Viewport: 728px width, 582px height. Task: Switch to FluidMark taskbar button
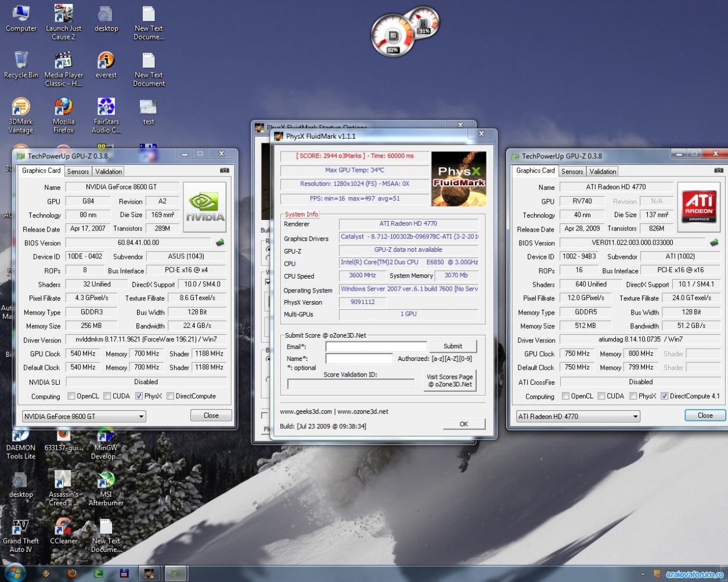(149, 573)
